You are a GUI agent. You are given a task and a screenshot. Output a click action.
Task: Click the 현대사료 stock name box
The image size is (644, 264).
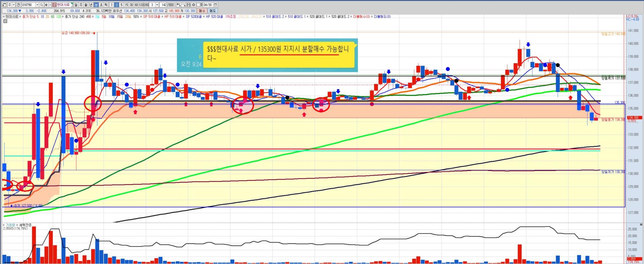[62, 5]
